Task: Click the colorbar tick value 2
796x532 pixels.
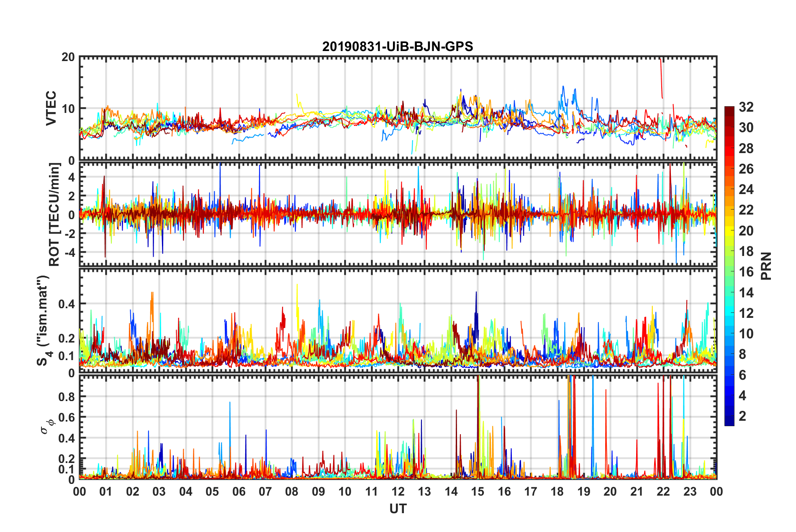Action: (742, 416)
